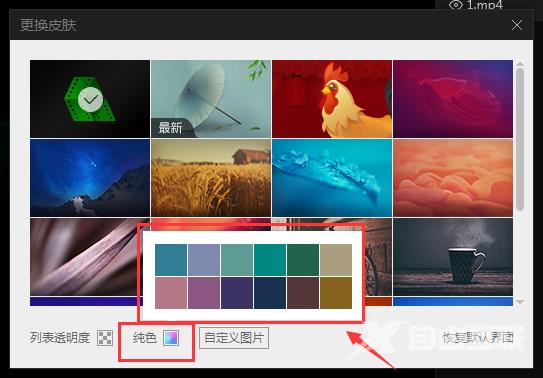Choose the starry night mountain skin
The image size is (543, 378).
(90, 178)
